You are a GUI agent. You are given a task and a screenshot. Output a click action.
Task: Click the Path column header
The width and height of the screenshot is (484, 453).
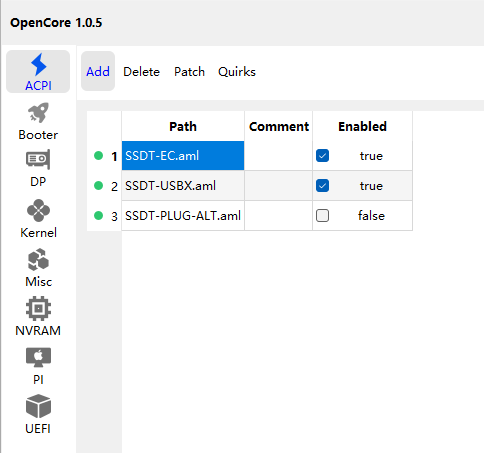pyautogui.click(x=183, y=126)
